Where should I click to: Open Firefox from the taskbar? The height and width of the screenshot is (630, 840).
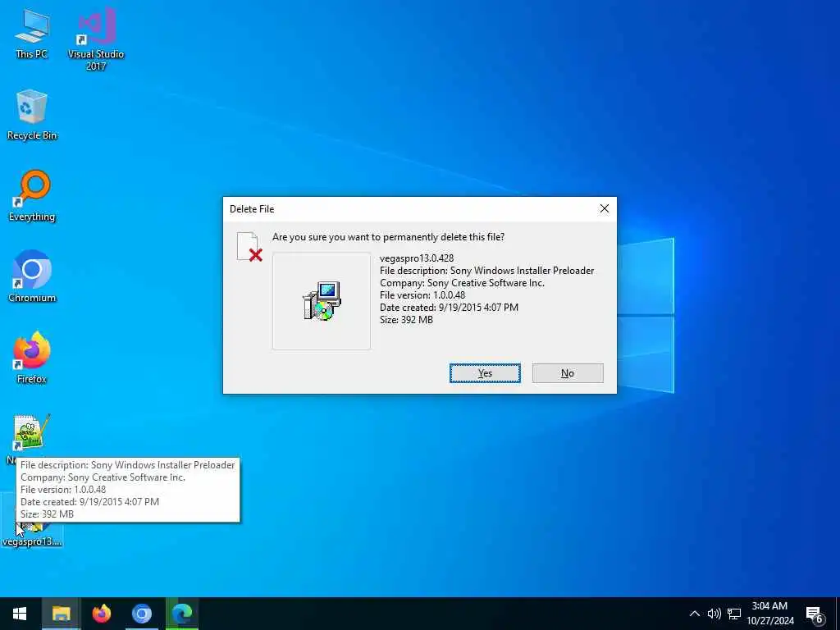tap(101, 614)
